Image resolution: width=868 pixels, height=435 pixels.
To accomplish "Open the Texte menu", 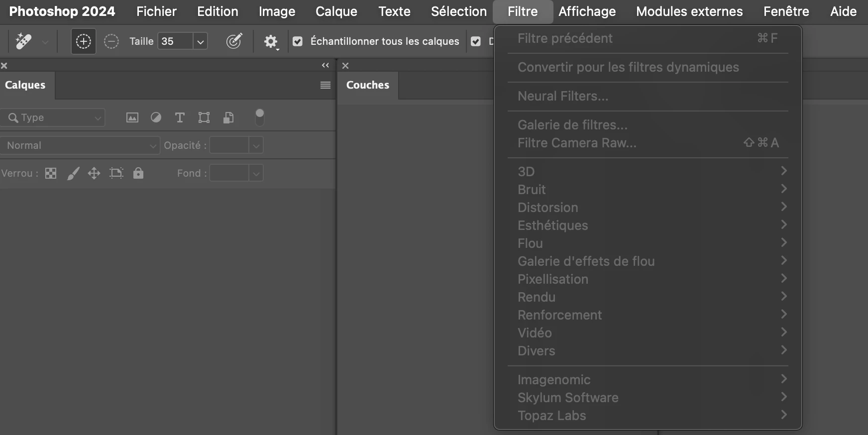I will (394, 11).
